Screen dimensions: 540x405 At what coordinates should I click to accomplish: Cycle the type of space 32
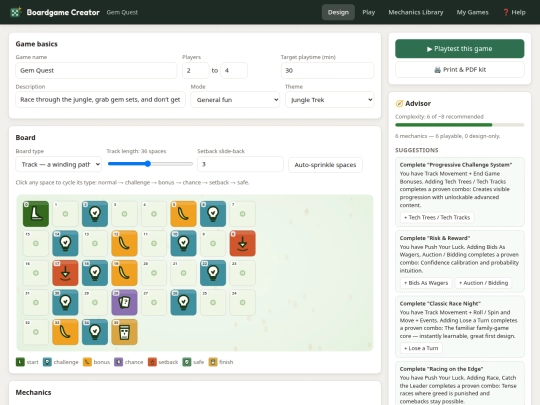pos(36,332)
